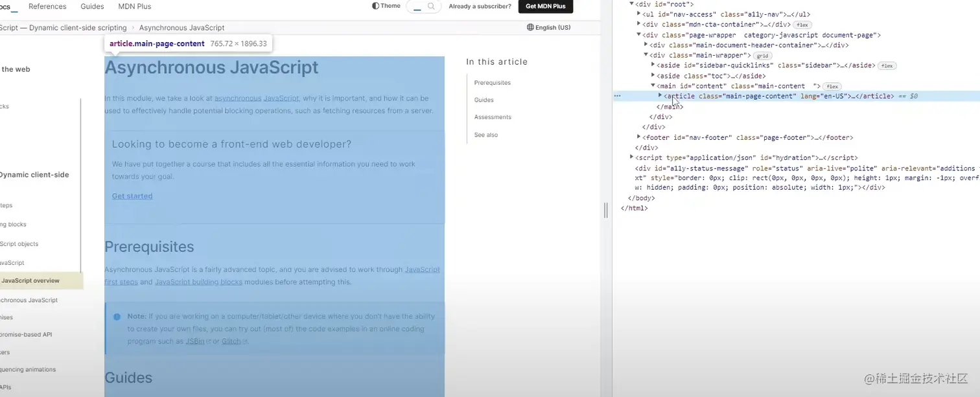Click the search magnifier icon in MDN header
980x397 pixels.
click(431, 6)
